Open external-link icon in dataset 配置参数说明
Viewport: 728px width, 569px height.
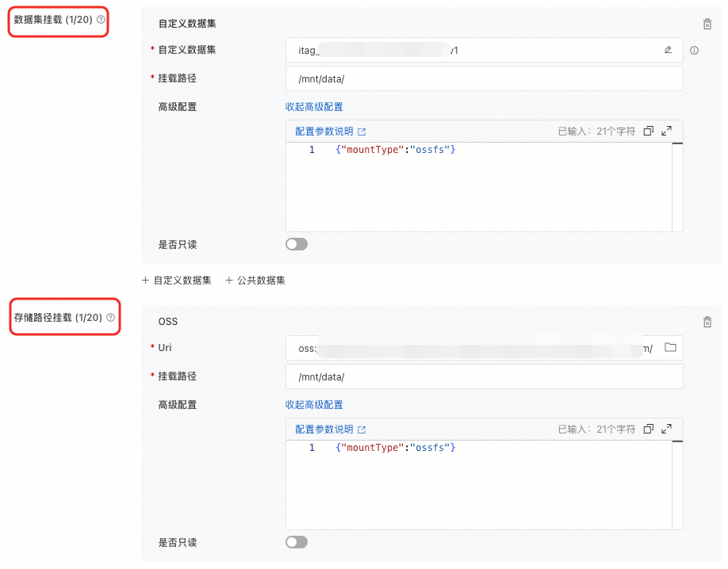pyautogui.click(x=362, y=132)
